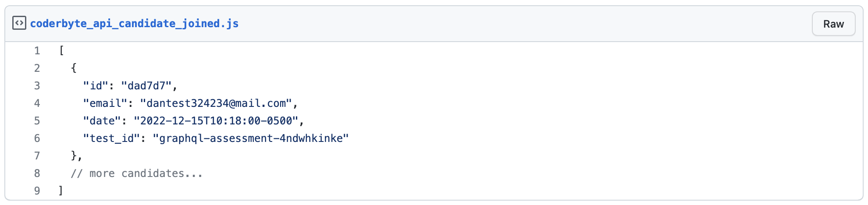The height and width of the screenshot is (205, 868).
Task: Open the coderbyte_api_candidate_joined.js file link
Action: [x=134, y=24]
